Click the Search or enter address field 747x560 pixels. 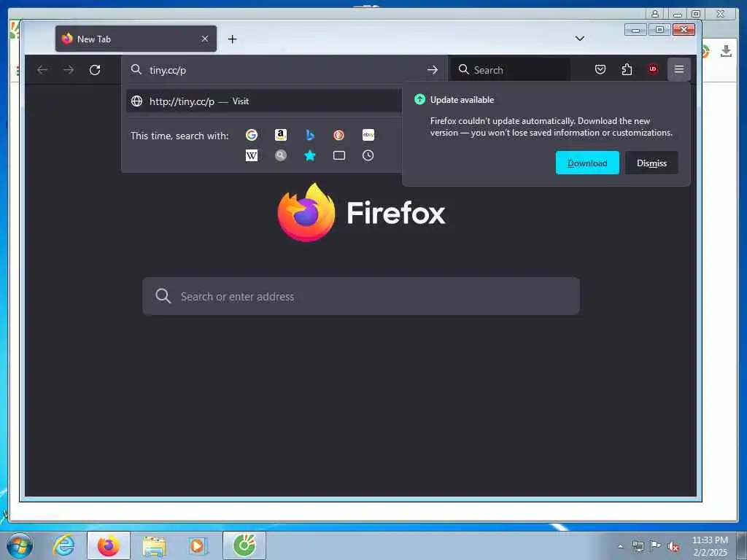[x=361, y=296]
